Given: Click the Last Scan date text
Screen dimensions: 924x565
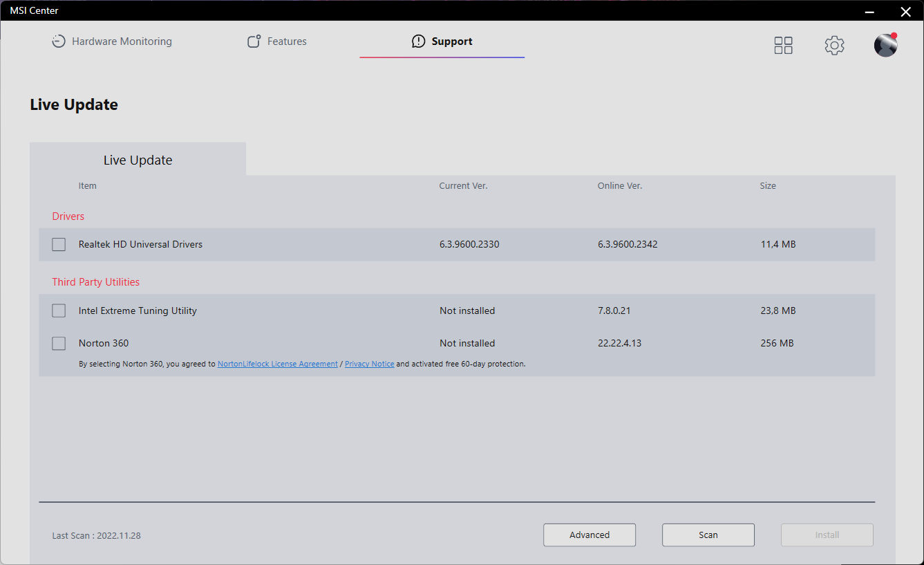Looking at the screenshot, I should click(97, 535).
